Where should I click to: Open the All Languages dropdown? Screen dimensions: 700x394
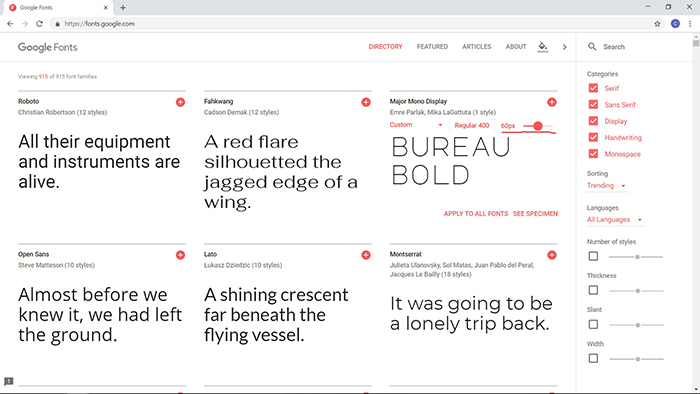[x=615, y=220]
